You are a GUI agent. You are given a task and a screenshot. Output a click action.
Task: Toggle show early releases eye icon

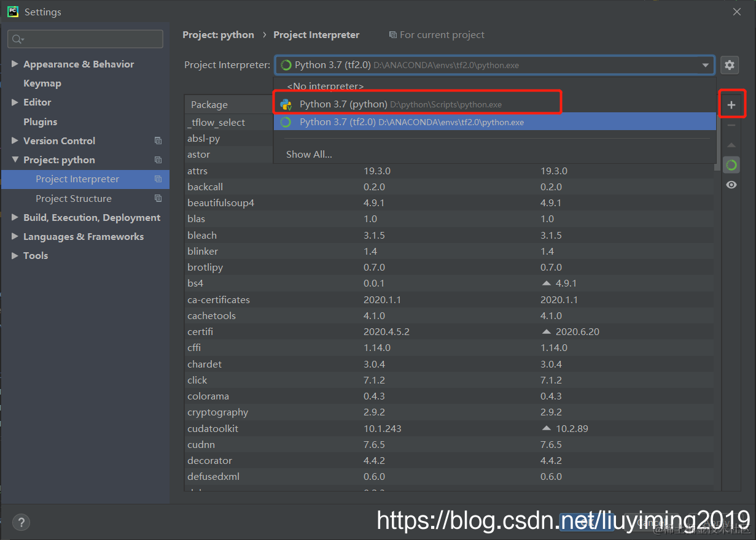click(731, 185)
